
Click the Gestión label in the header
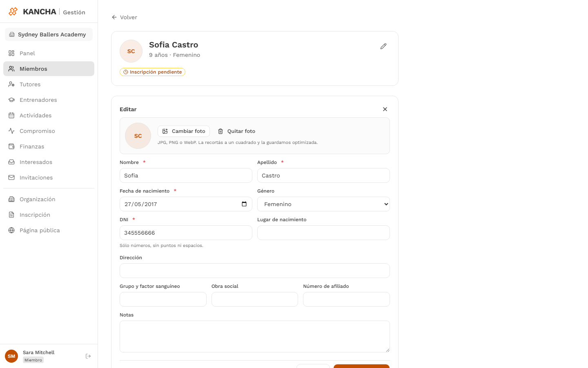[74, 12]
